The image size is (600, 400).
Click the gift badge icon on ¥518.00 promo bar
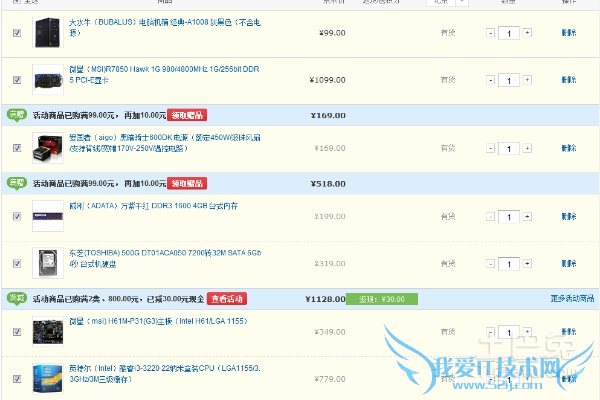(16, 184)
